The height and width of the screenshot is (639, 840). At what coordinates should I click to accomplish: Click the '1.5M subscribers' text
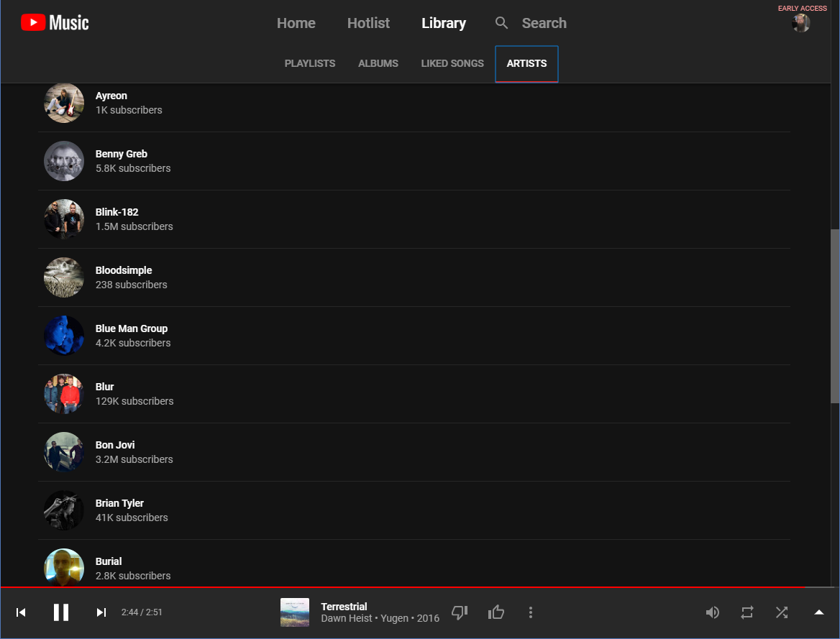(x=134, y=226)
